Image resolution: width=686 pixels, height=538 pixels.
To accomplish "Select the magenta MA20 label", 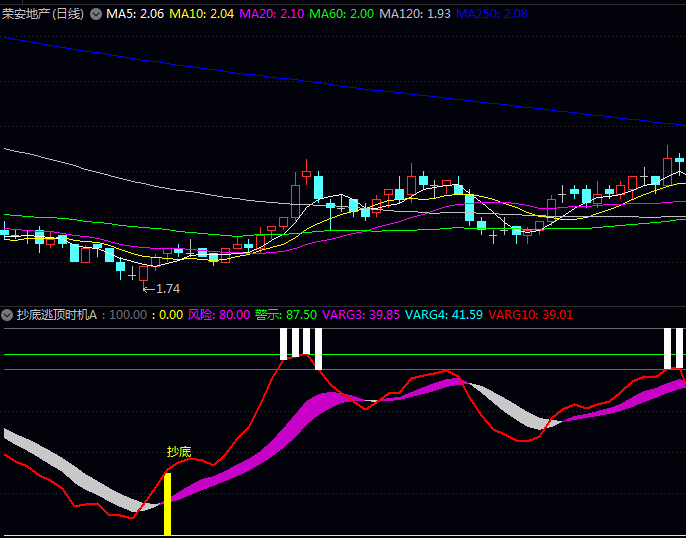I will tap(273, 14).
